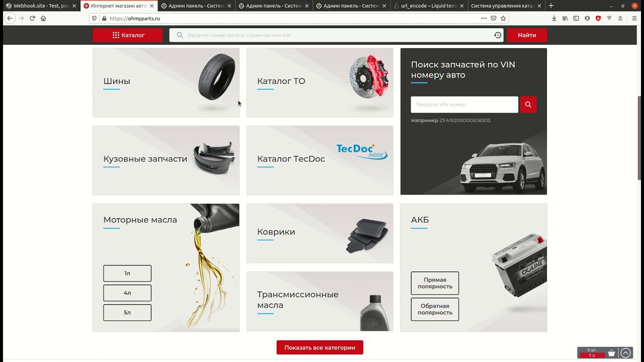
Task: Click the brake disc image
Action: click(369, 77)
